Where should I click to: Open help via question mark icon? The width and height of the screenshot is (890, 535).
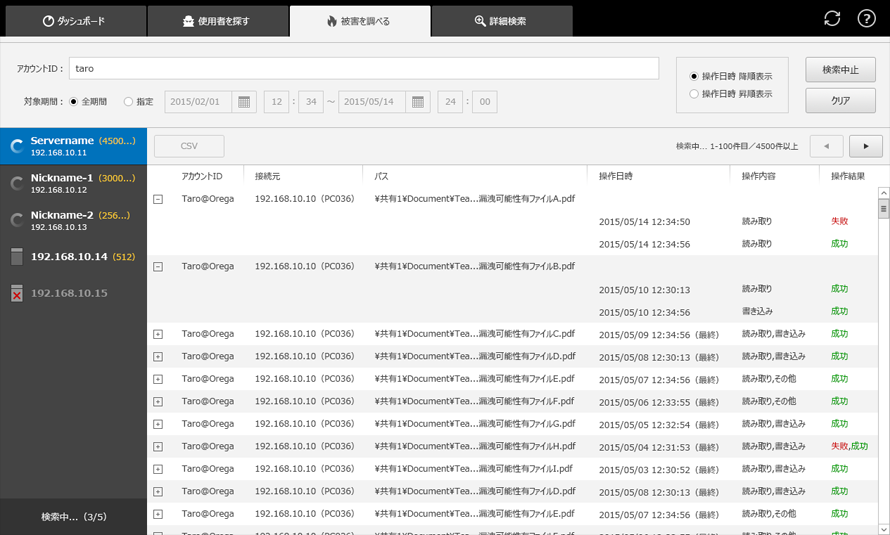click(866, 19)
